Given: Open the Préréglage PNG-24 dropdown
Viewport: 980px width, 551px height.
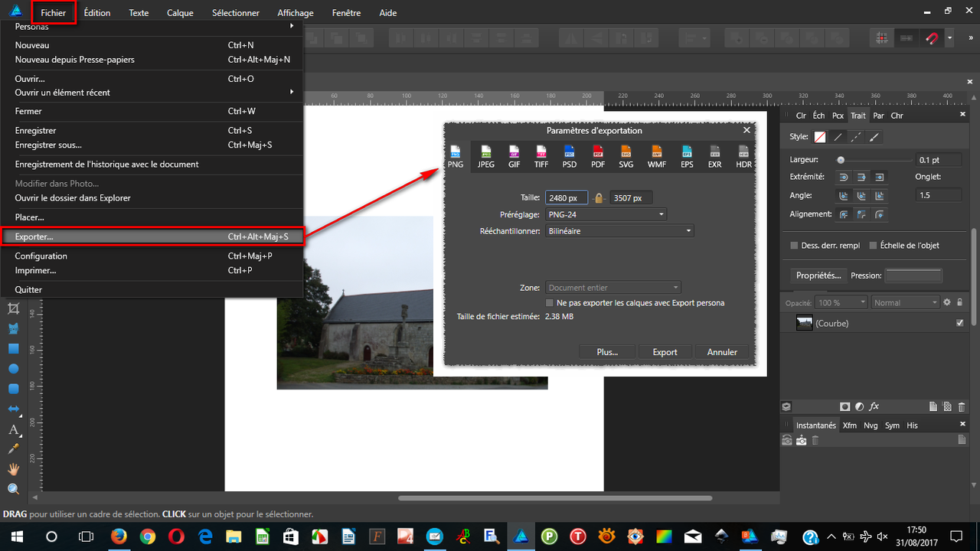Looking at the screenshot, I should click(x=606, y=214).
